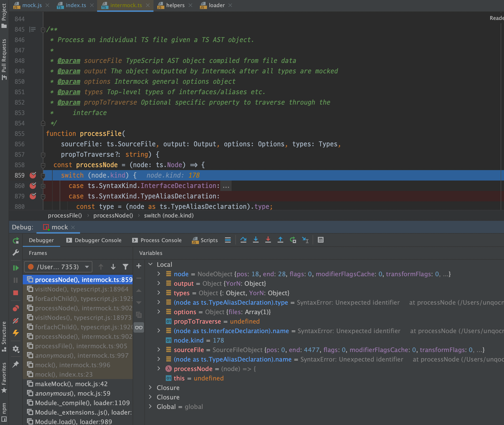Screen dimensions: 504x425
Task: Expand the Global scope node
Action: coord(150,407)
